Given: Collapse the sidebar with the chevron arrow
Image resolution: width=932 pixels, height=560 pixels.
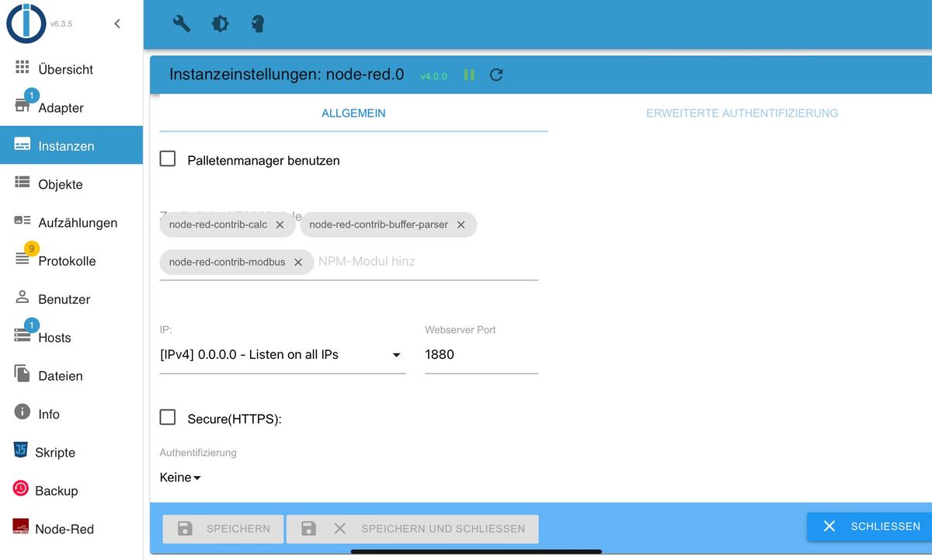Looking at the screenshot, I should (x=117, y=23).
